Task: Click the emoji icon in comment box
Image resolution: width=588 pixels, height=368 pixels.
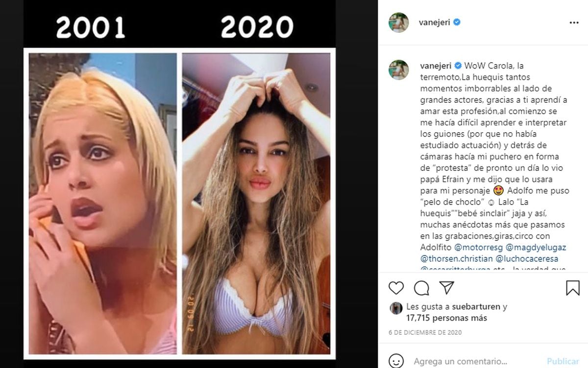Action: tap(396, 361)
